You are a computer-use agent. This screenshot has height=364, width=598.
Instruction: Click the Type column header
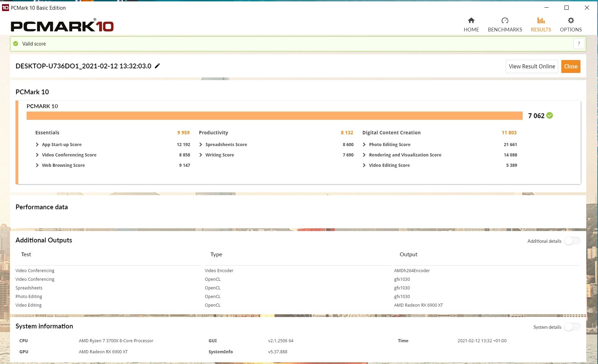(216, 255)
